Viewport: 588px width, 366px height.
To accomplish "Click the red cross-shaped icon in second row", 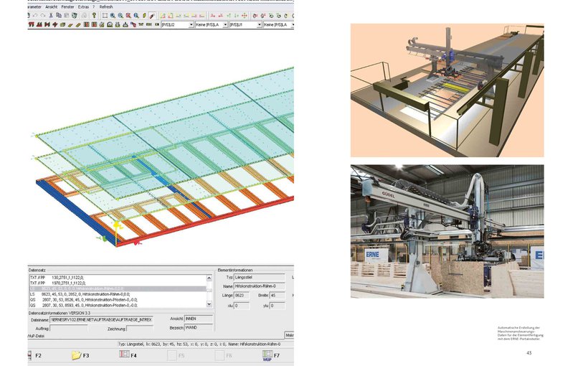I will click(x=54, y=24).
